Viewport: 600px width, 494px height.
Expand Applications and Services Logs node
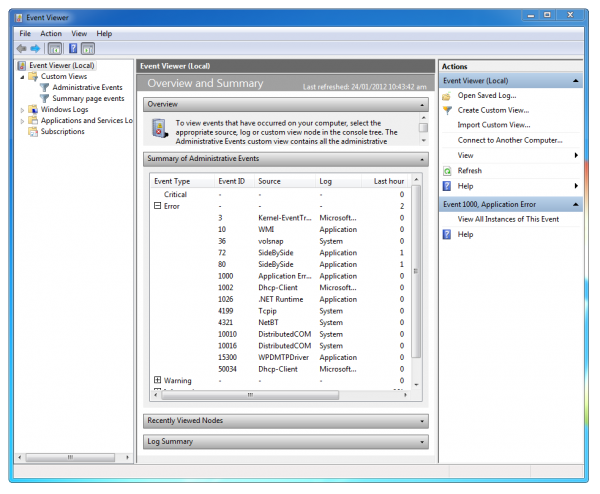point(22,121)
